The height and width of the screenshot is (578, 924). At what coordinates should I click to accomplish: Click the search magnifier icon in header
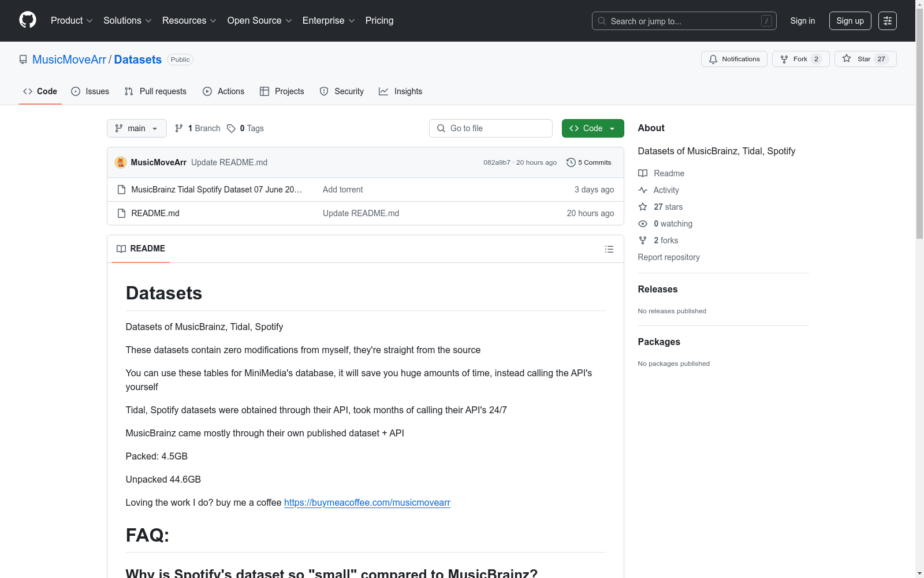point(602,21)
